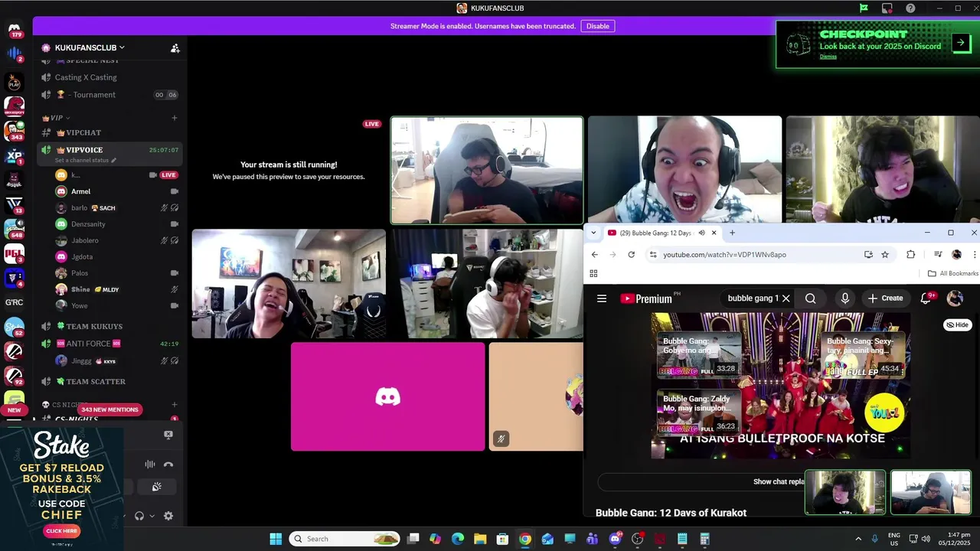Open YouTube hamburger guide menu
Viewport: 980px width, 551px height.
[602, 298]
